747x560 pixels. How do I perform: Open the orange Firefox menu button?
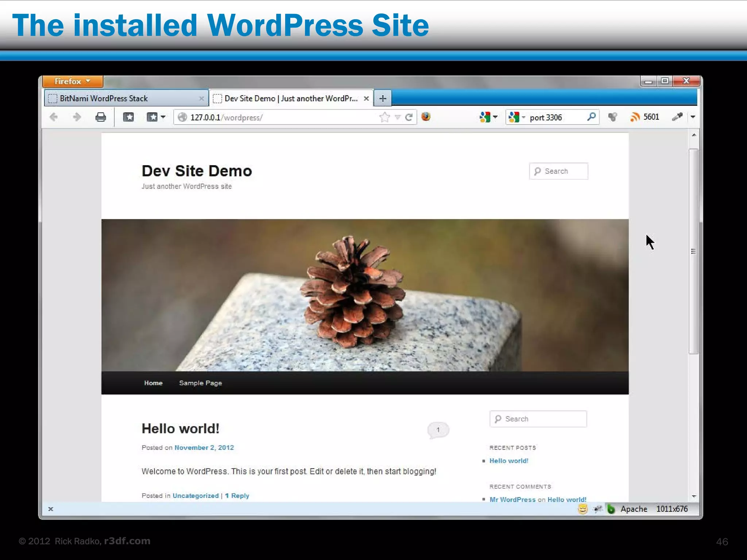(73, 81)
